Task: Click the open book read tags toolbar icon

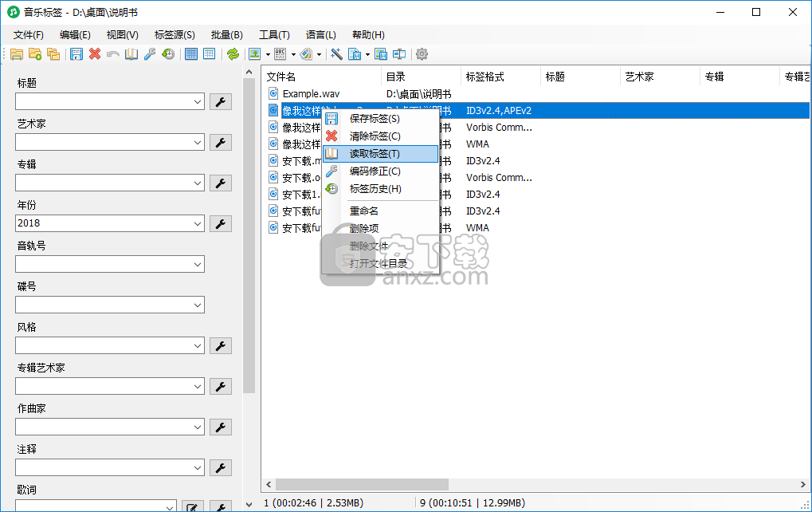Action: tap(131, 54)
